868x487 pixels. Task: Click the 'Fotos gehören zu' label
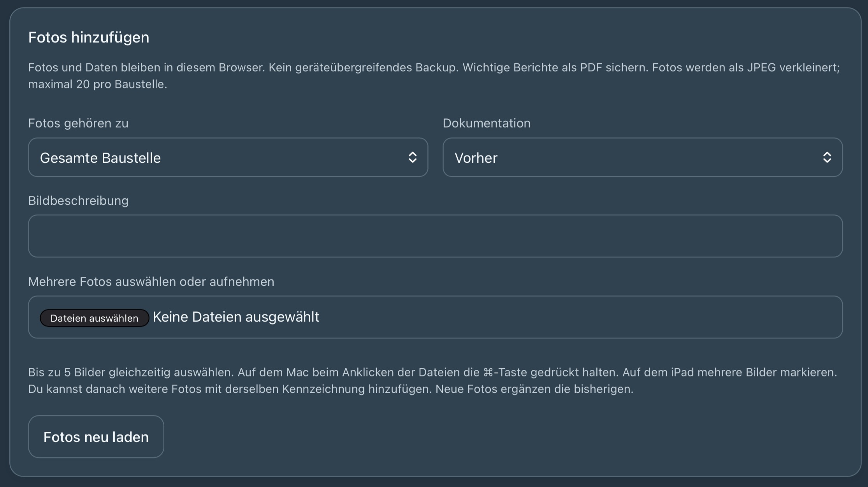coord(78,123)
